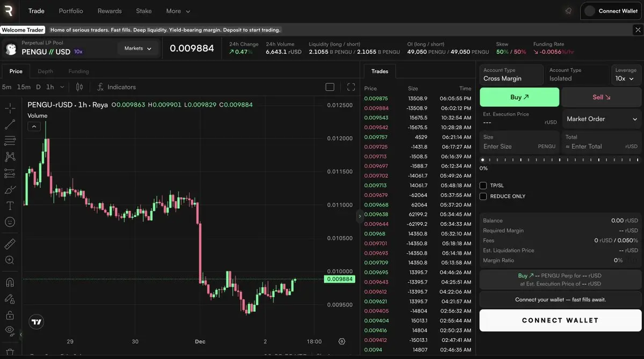Open the candlestick chart style selector
Image resolution: width=644 pixels, height=359 pixels.
click(x=79, y=87)
